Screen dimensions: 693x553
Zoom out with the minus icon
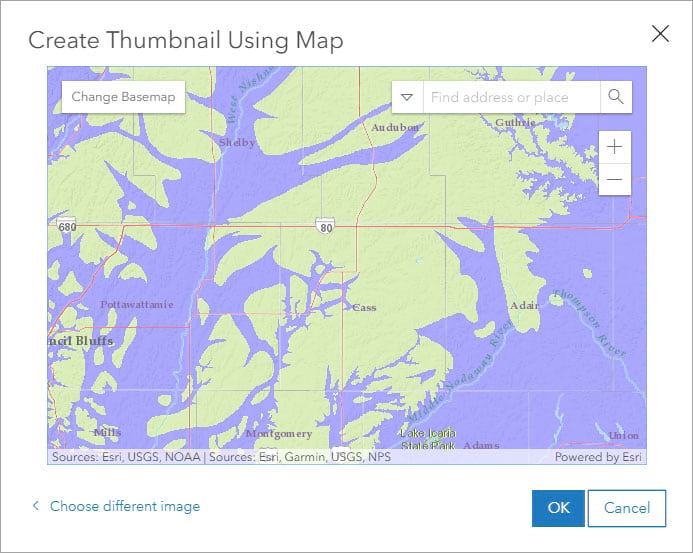(614, 179)
